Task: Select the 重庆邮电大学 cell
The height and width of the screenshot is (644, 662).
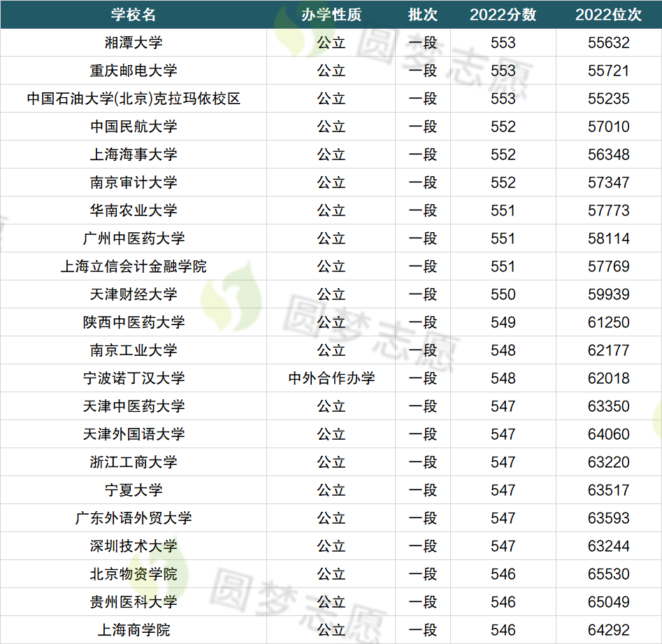Action: (134, 71)
